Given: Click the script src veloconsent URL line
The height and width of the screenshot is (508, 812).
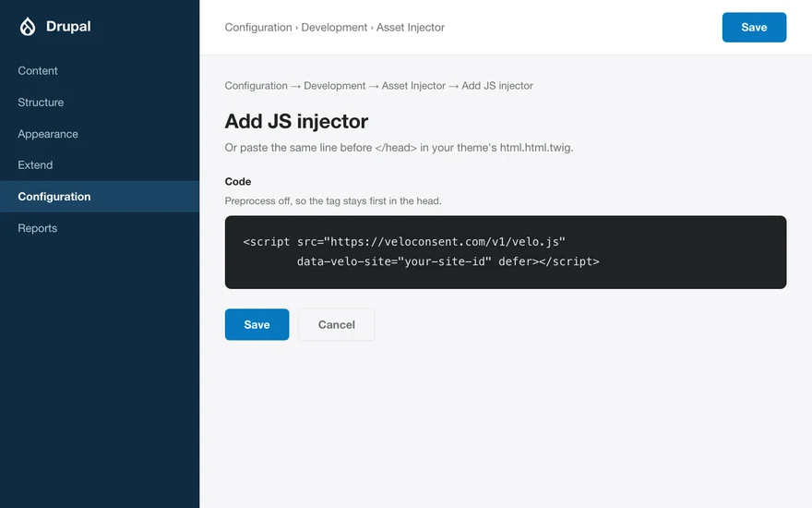Looking at the screenshot, I should (404, 242).
